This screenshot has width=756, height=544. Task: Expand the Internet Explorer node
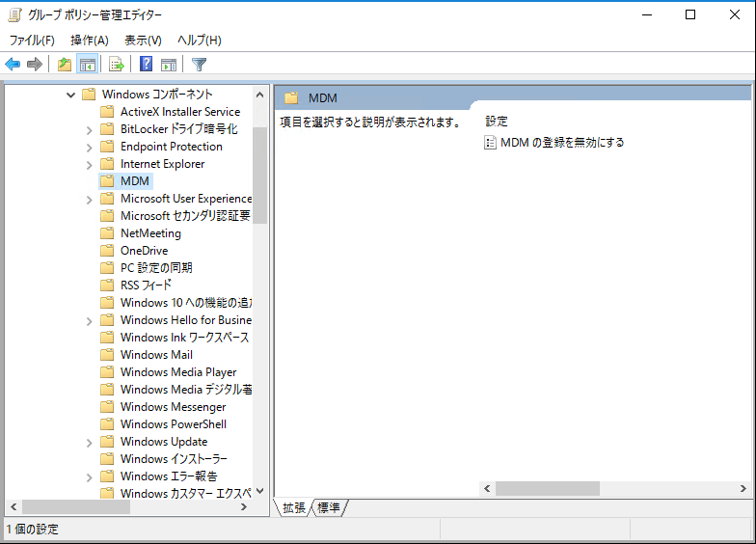click(x=89, y=165)
